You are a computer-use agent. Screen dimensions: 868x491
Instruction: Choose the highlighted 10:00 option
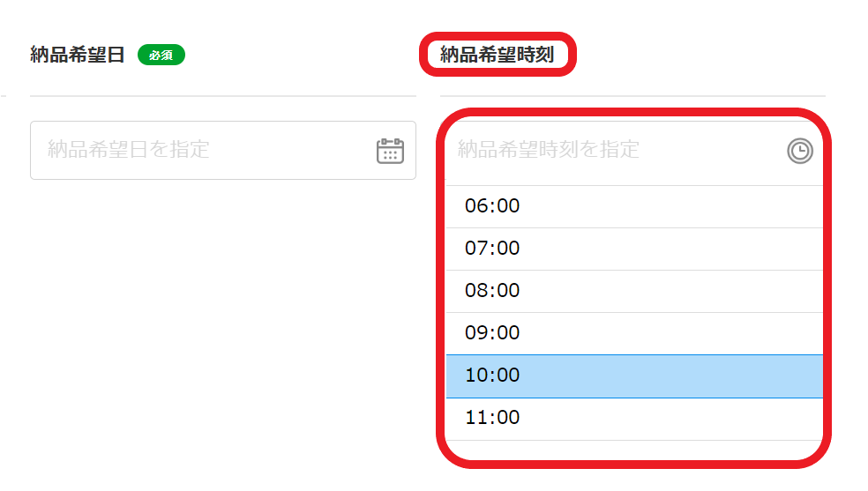[x=634, y=376]
